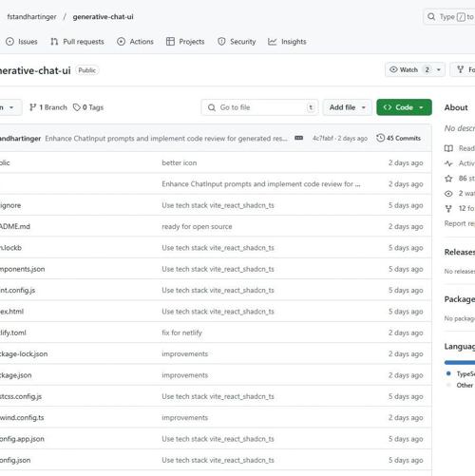The width and height of the screenshot is (475, 476).
Task: Click the Go to file search box
Action: [259, 107]
